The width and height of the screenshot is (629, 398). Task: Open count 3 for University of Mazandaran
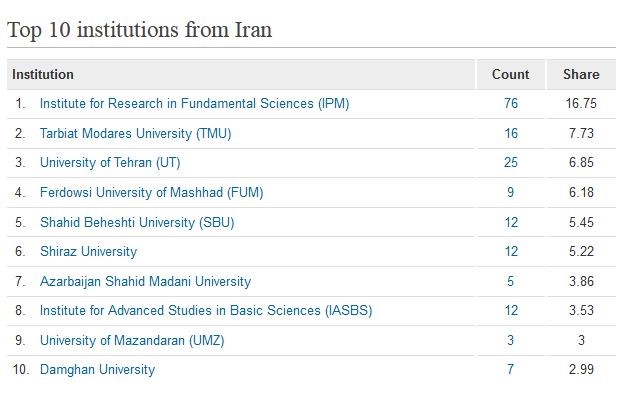coord(510,340)
